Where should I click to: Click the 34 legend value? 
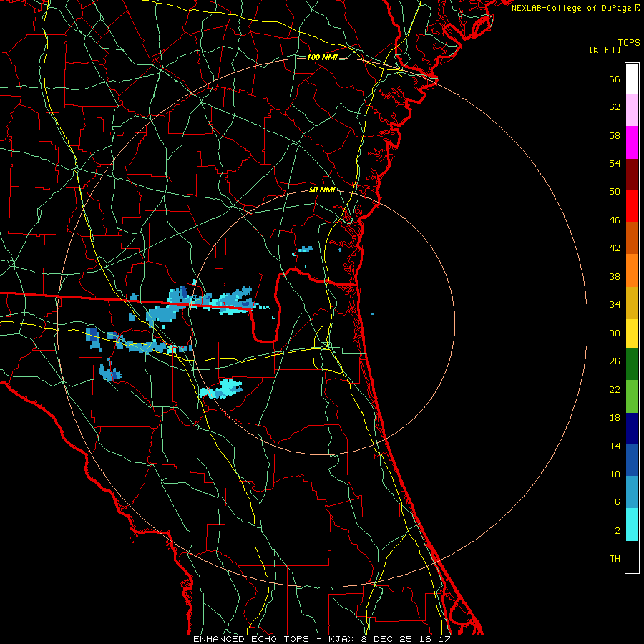615,305
